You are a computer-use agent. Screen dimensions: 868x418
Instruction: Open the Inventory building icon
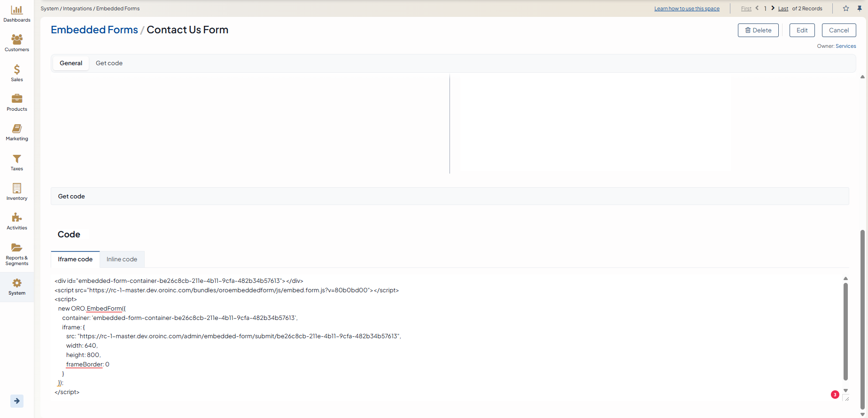point(17,189)
